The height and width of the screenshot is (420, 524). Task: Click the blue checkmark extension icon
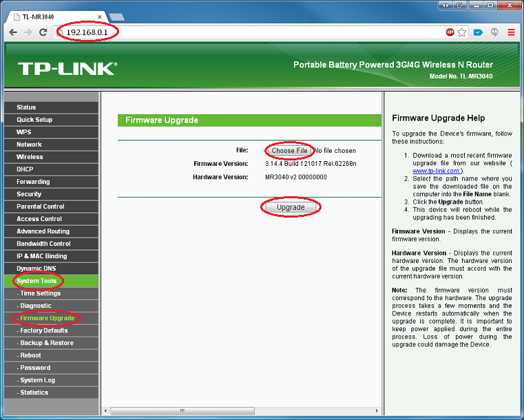point(479,32)
